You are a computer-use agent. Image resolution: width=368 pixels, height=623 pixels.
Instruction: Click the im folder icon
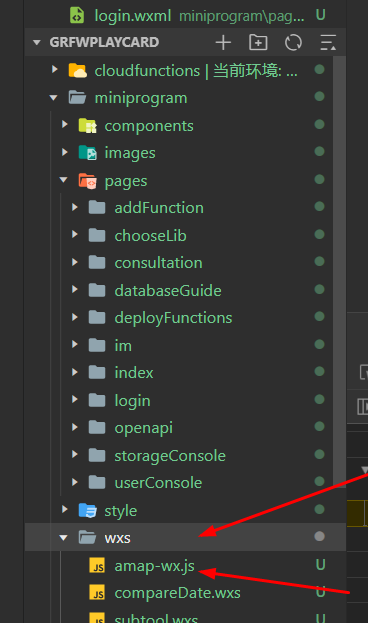97,345
